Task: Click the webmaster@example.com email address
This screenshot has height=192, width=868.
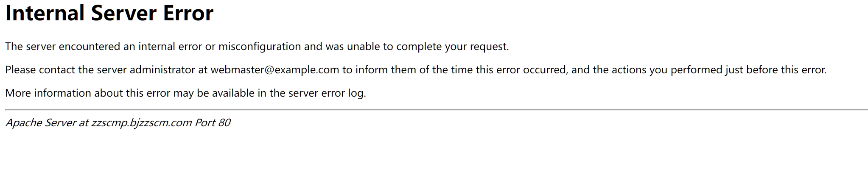Action: tap(274, 70)
